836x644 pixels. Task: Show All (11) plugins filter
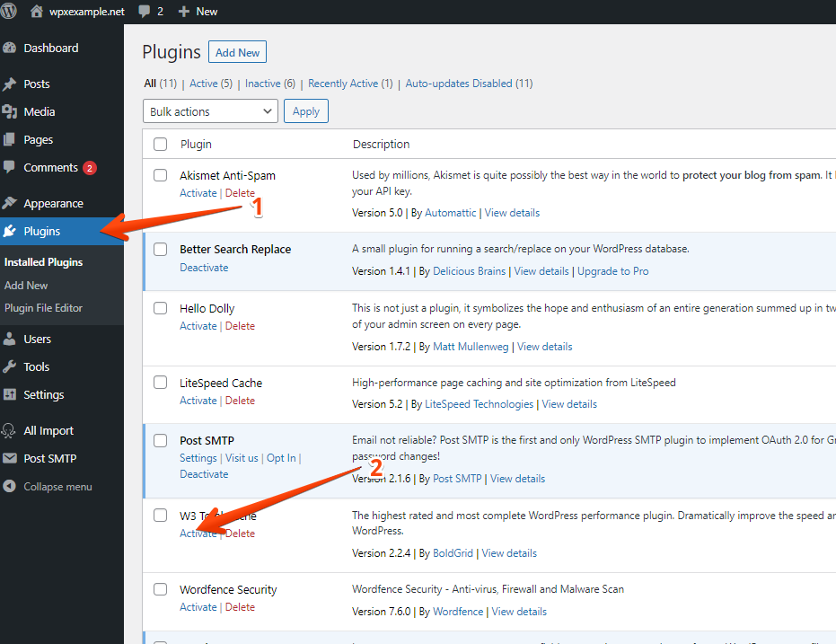click(161, 84)
